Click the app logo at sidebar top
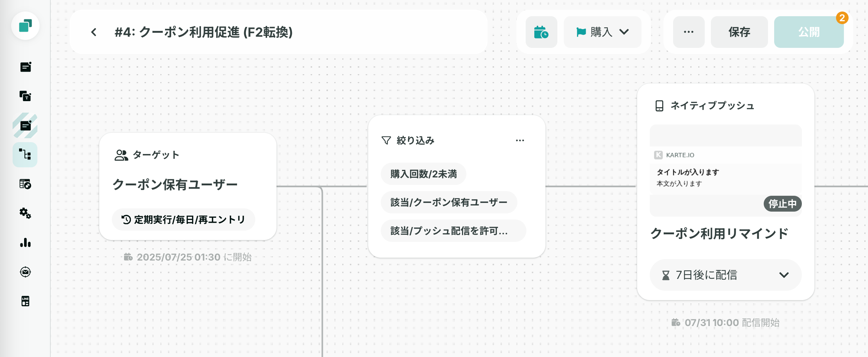The height and width of the screenshot is (357, 868). pyautogui.click(x=25, y=26)
